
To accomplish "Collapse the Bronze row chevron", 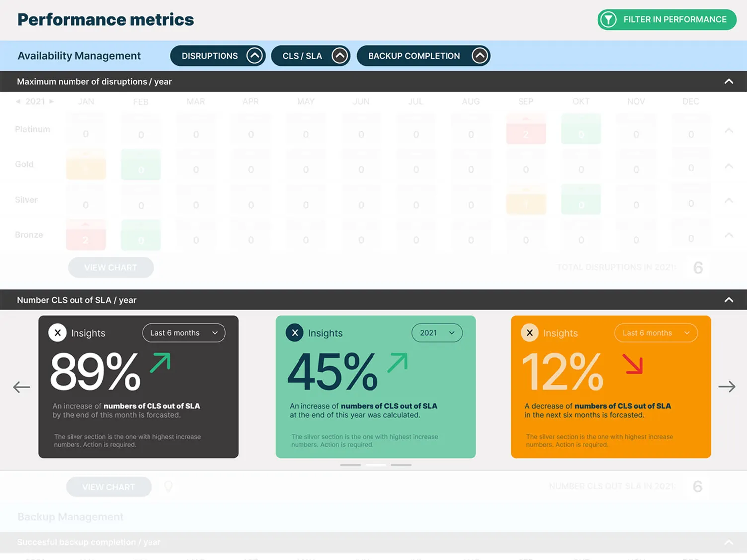I will pyautogui.click(x=729, y=235).
